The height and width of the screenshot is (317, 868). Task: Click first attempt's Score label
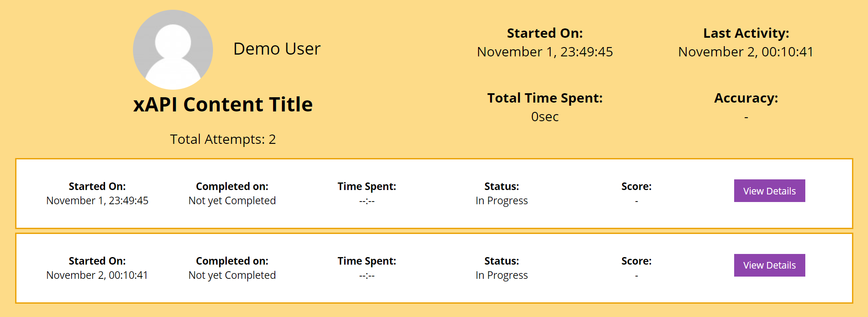pyautogui.click(x=636, y=186)
